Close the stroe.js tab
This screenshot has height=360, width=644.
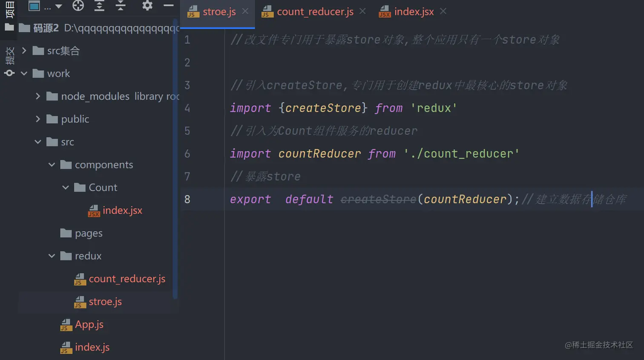click(245, 12)
